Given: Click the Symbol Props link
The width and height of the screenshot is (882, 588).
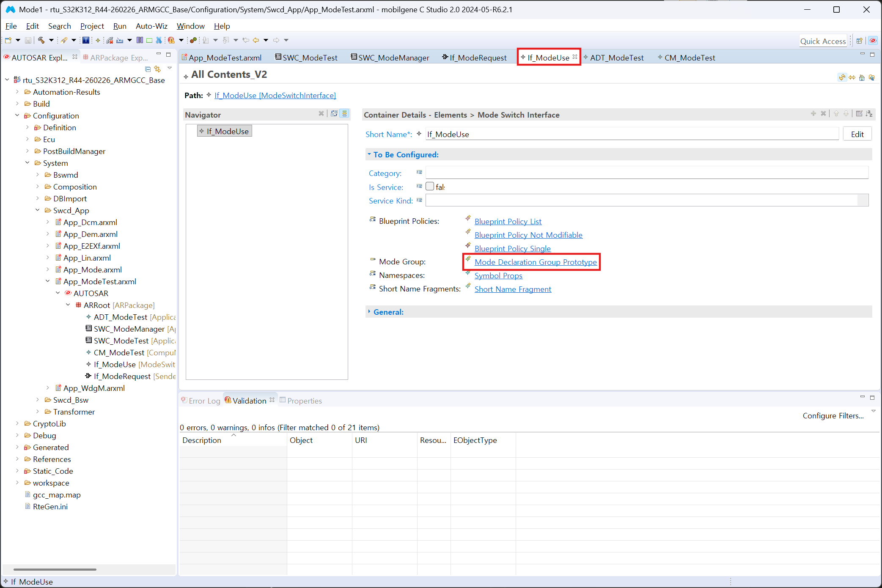Looking at the screenshot, I should (x=498, y=275).
